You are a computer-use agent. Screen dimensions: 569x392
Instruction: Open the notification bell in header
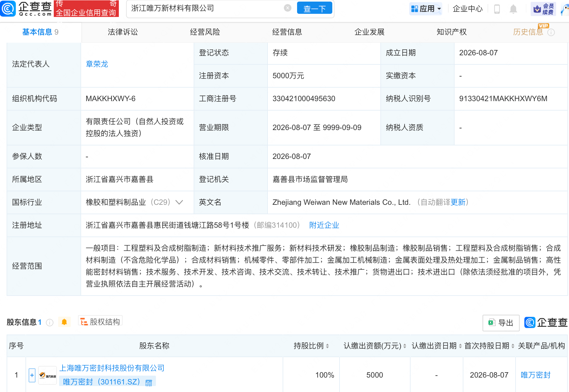(x=513, y=9)
